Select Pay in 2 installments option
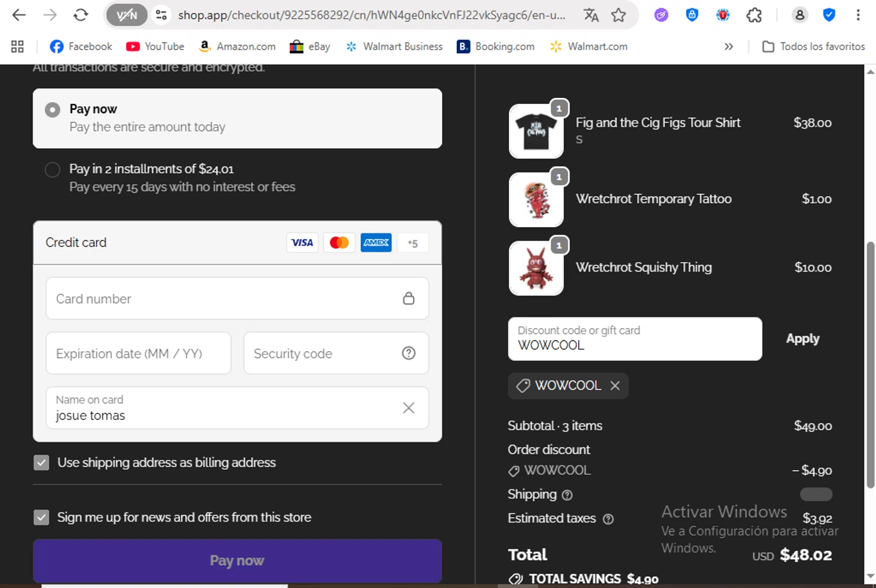This screenshot has height=588, width=876. coord(53,170)
